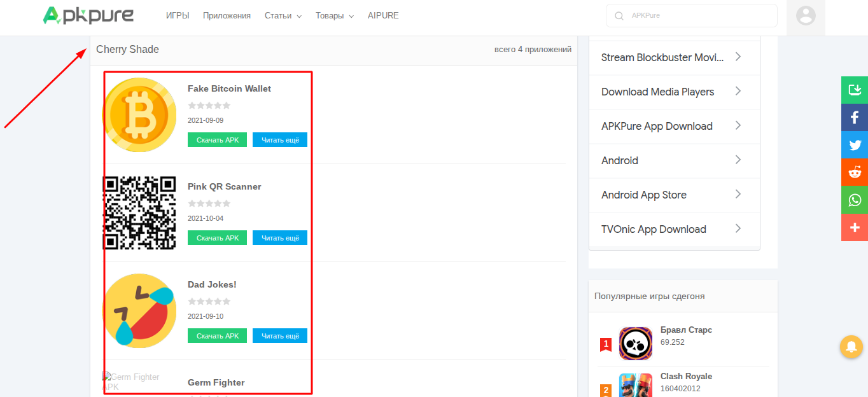Download APK for Pink QR Scanner
This screenshot has height=397, width=868.
click(217, 238)
